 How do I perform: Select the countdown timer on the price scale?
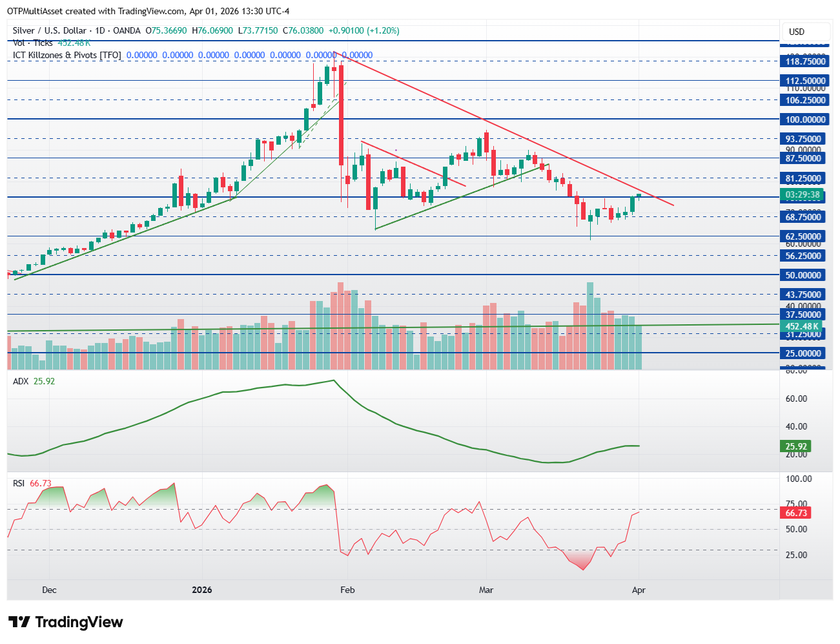point(803,194)
